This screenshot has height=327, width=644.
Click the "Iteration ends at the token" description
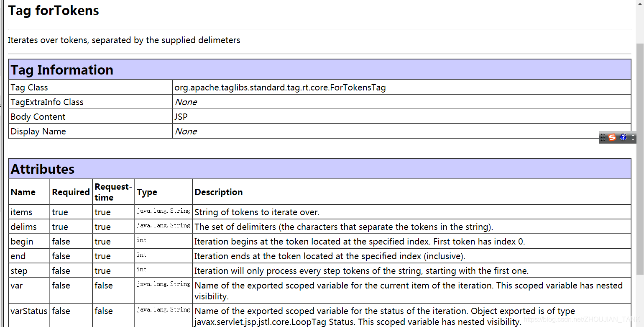pyautogui.click(x=330, y=256)
